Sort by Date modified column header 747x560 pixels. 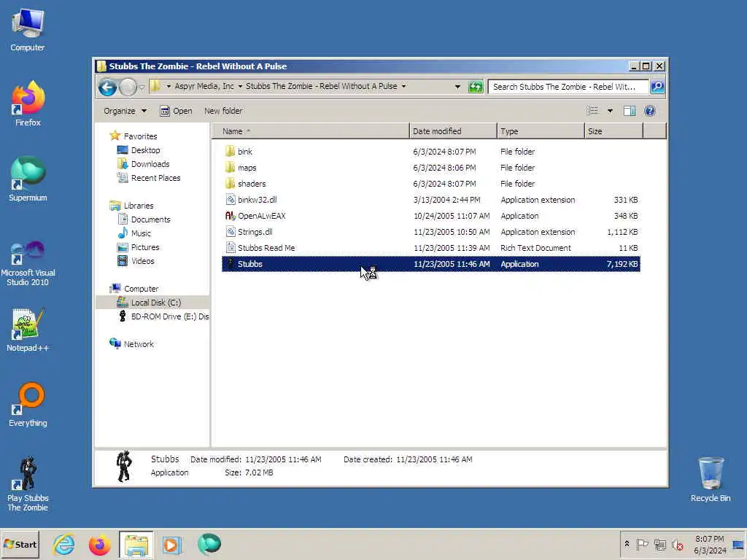[x=453, y=131]
